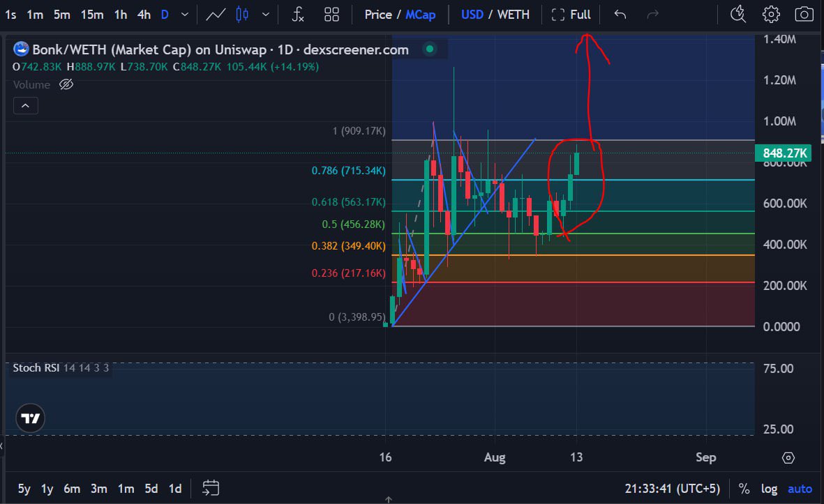Switch to the 15m timeframe
This screenshot has height=504, width=824.
92,15
